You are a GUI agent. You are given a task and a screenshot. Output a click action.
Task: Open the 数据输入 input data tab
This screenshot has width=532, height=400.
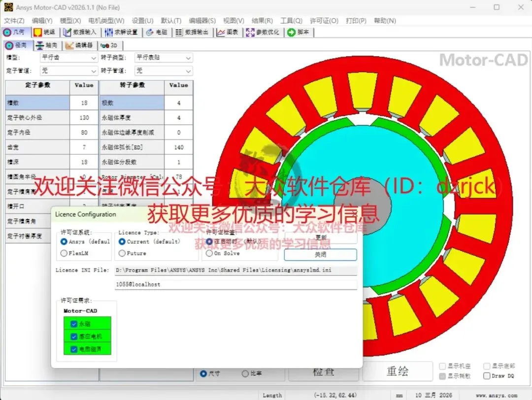[x=80, y=32]
